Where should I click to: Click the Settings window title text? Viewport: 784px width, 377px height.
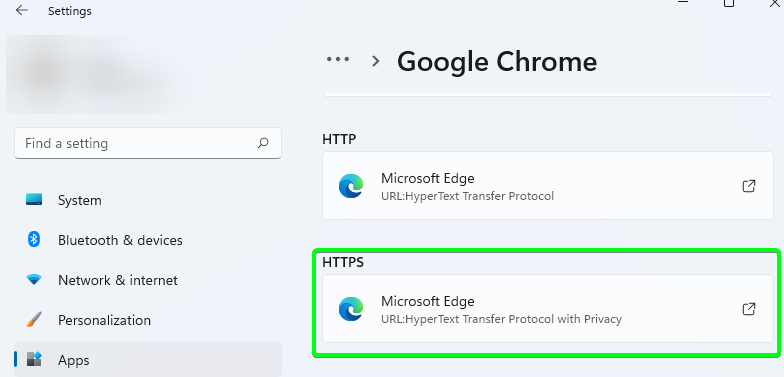(x=70, y=11)
